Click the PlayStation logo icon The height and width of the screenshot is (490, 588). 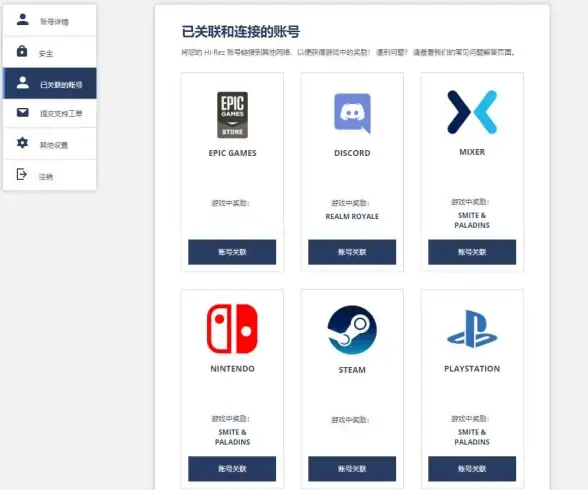coord(472,329)
